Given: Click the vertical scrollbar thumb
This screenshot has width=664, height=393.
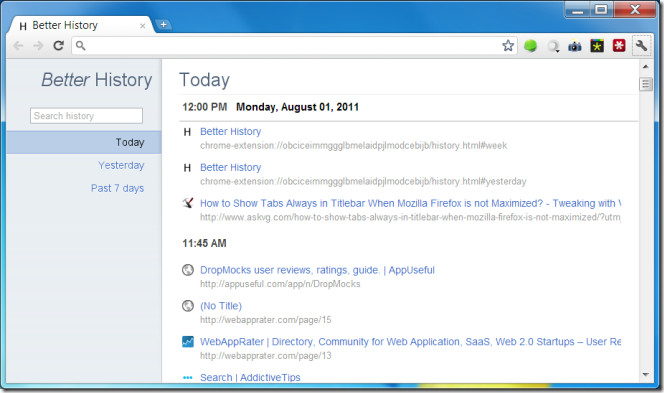Looking at the screenshot, I should click(x=645, y=84).
